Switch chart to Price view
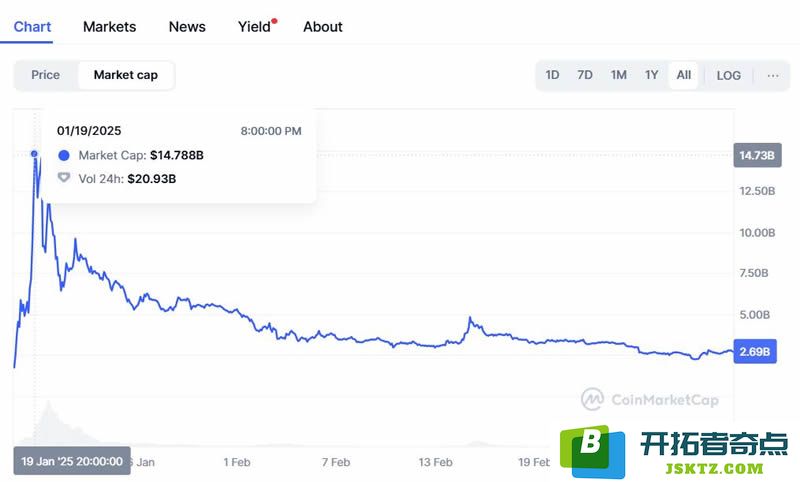The image size is (800, 482). tap(45, 75)
